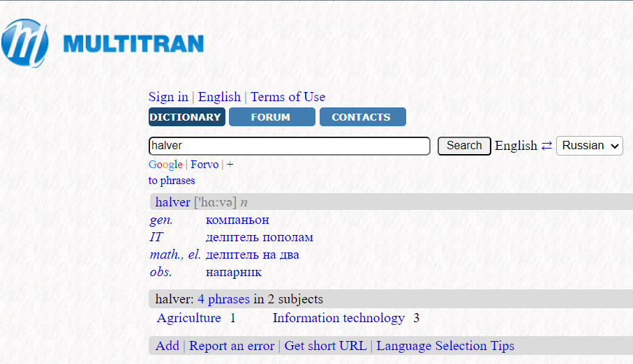Open Information technology subject phrases

(x=338, y=318)
